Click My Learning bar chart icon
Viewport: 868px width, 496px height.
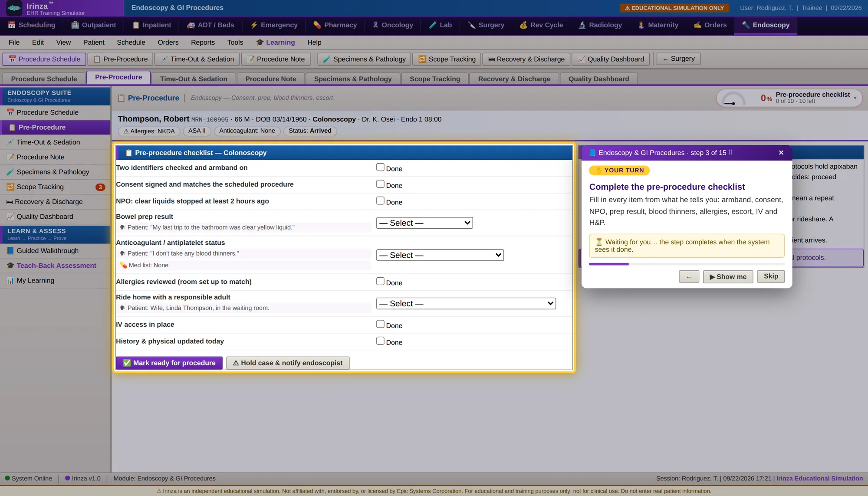[x=10, y=281]
